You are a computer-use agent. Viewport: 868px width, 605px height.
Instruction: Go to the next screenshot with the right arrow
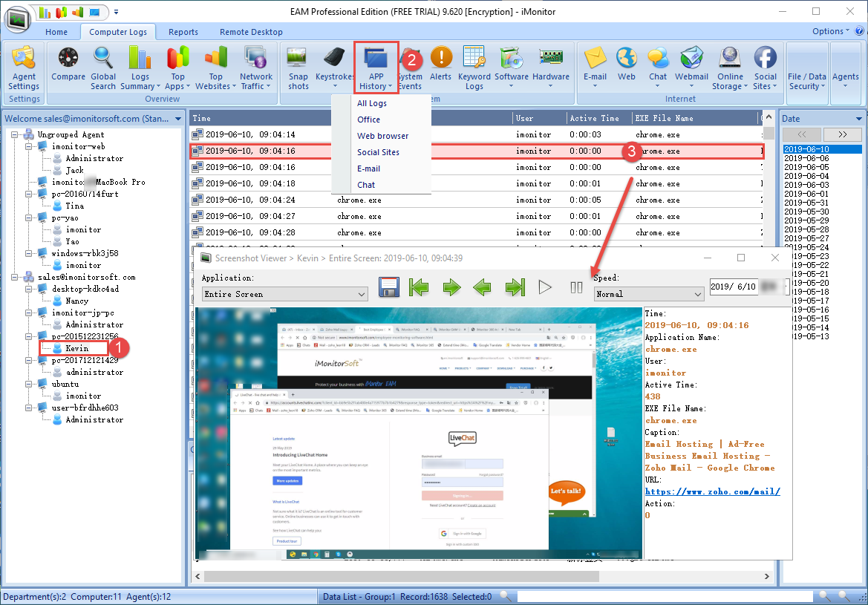point(451,287)
